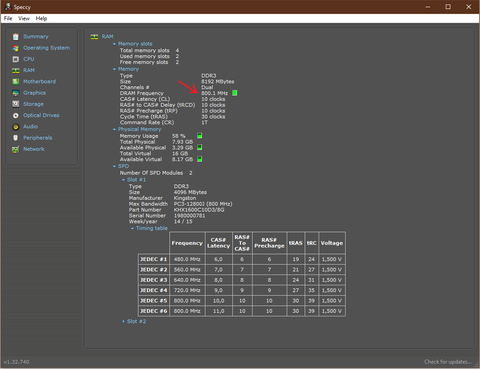480x369 pixels.
Task: Click the CPU chip icon
Action: pos(15,59)
